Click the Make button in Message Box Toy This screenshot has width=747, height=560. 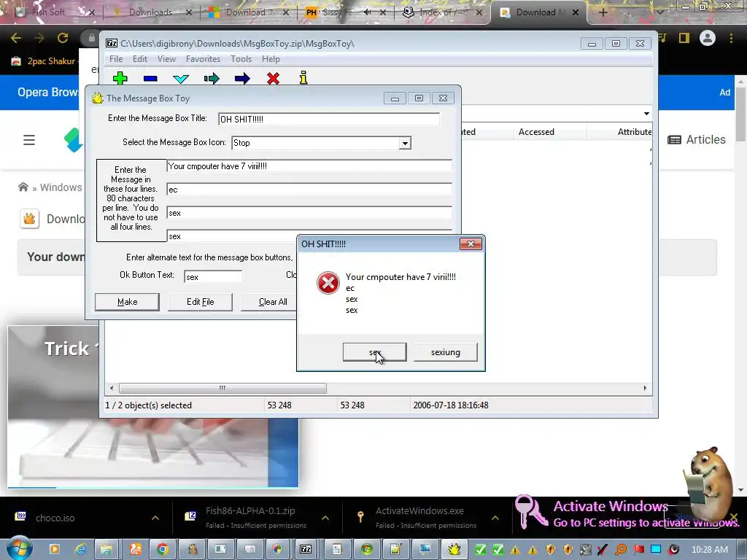pos(127,302)
